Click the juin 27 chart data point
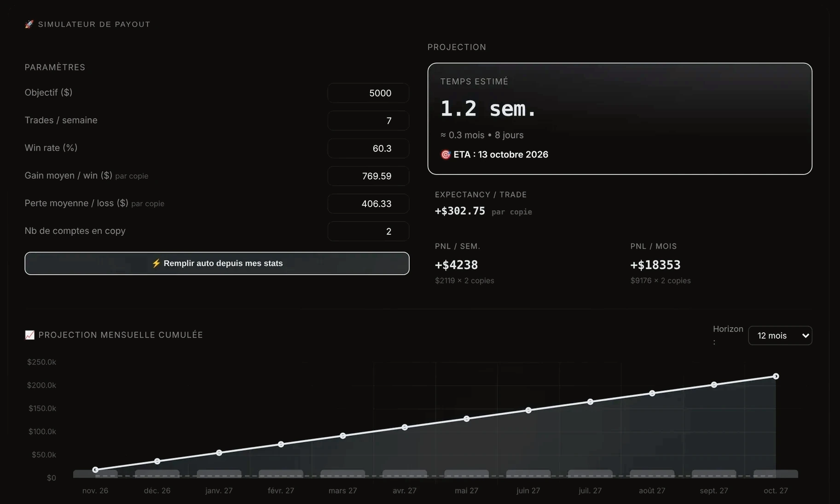 pos(528,410)
